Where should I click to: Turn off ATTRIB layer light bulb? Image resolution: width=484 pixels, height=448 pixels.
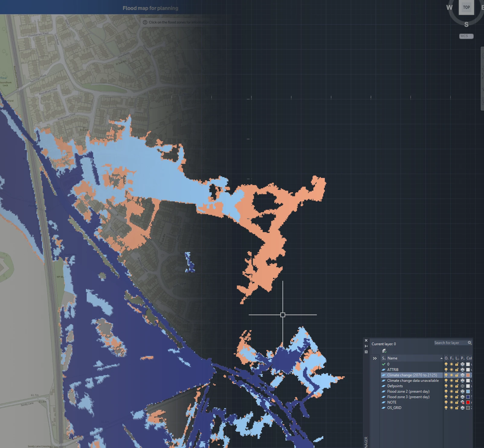point(446,370)
